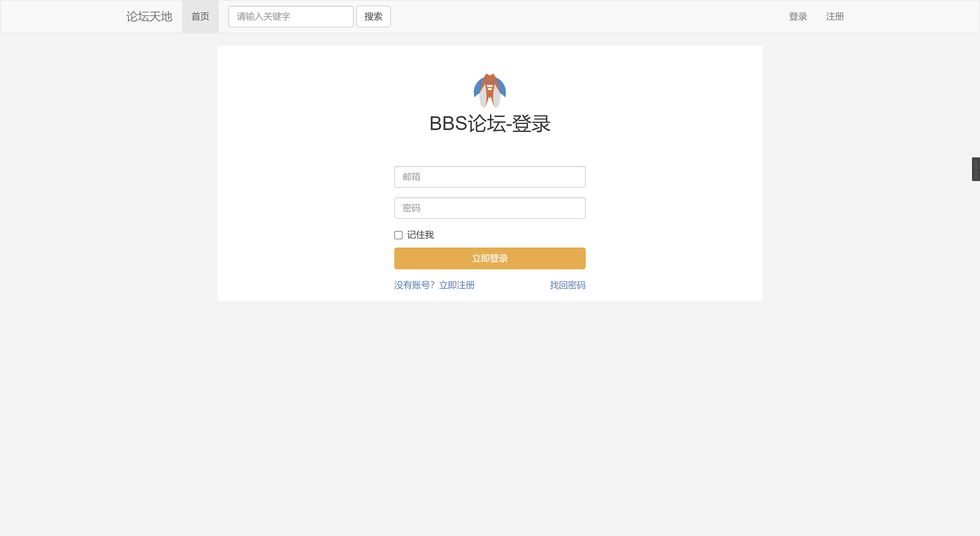Open the 找回密码 link
The image size is (980, 536).
point(567,285)
